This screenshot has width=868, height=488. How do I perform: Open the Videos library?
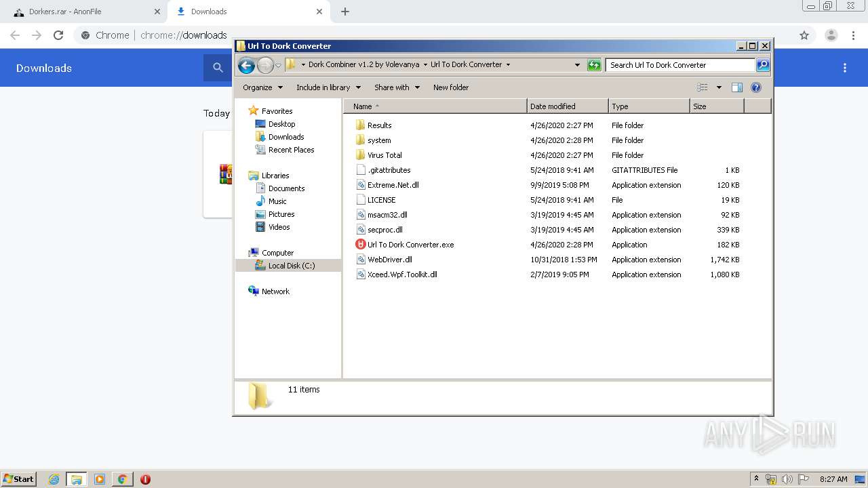pos(279,227)
